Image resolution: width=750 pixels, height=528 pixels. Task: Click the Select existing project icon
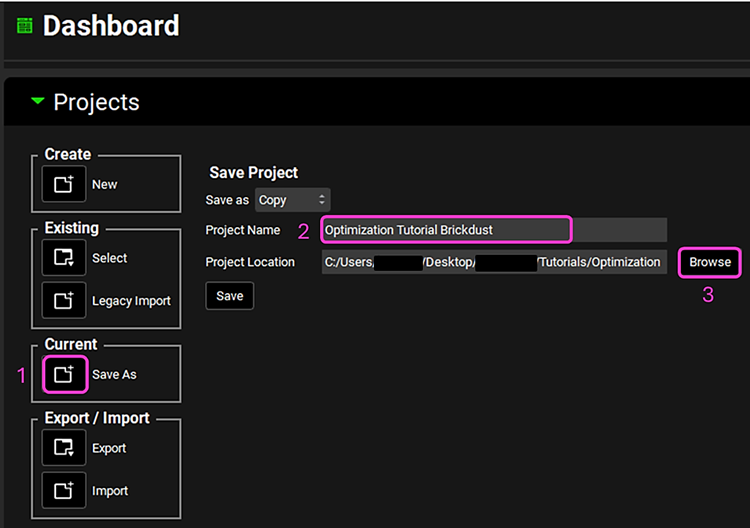click(64, 258)
